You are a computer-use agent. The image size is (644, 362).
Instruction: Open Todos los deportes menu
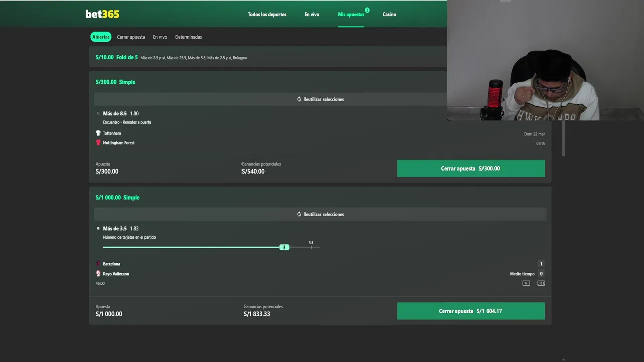267,14
